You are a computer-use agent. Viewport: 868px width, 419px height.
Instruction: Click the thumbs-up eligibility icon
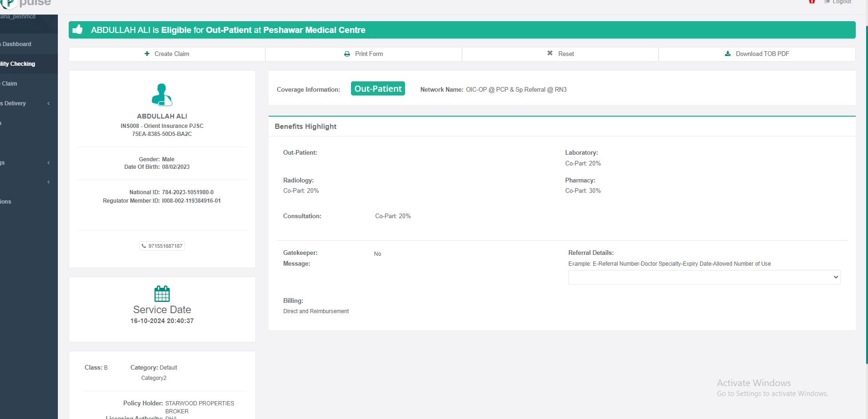point(78,30)
